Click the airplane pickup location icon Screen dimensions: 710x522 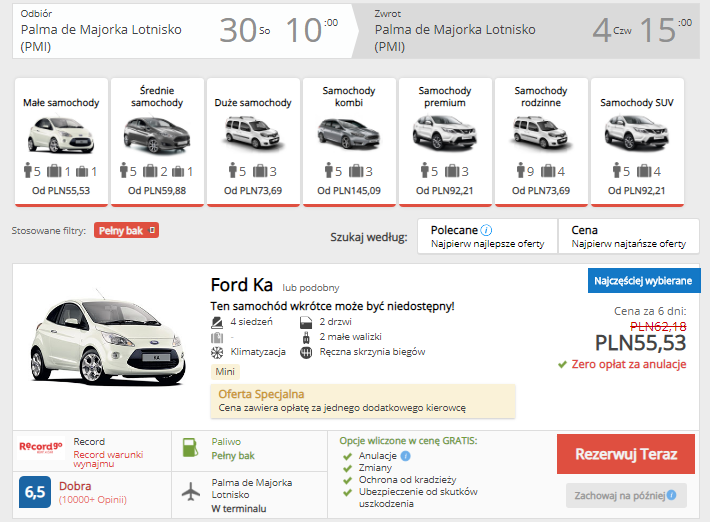click(191, 493)
